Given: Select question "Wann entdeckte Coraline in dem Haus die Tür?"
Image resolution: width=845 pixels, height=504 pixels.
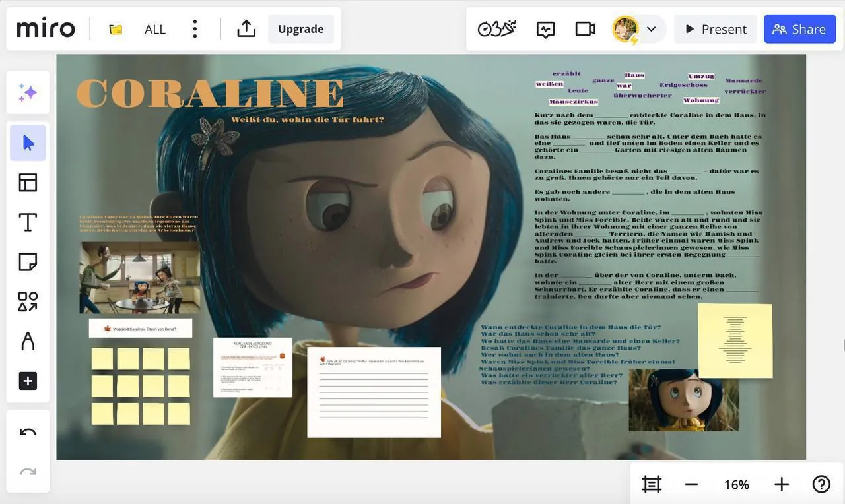Looking at the screenshot, I should pyautogui.click(x=571, y=327).
